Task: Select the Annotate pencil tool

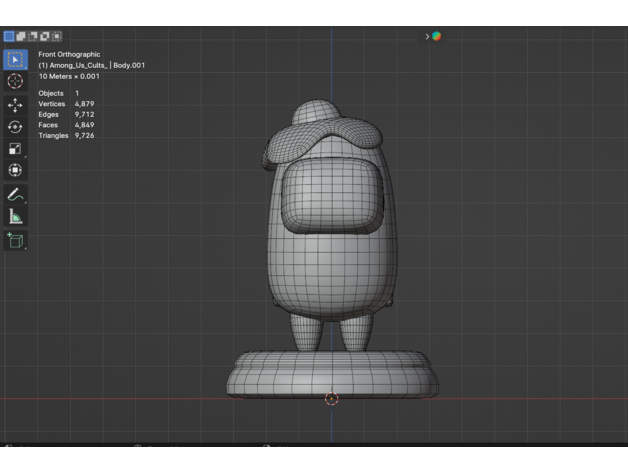Action: 15,195
